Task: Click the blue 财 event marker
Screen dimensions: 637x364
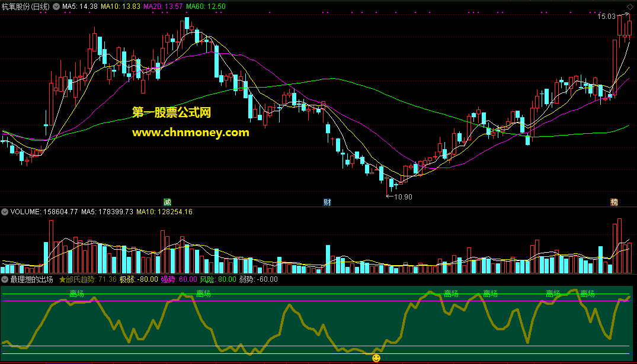Action: [x=327, y=202]
